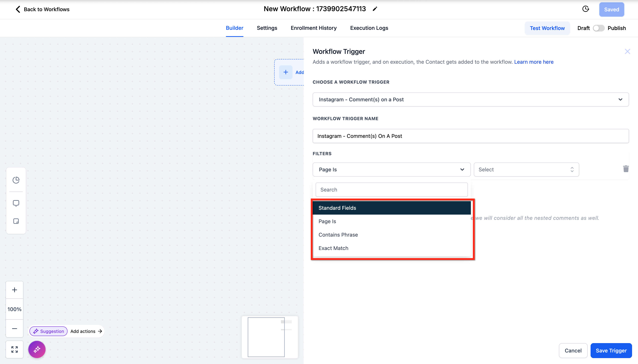
Task: Choose Contains Phrase from filter list
Action: [338, 235]
